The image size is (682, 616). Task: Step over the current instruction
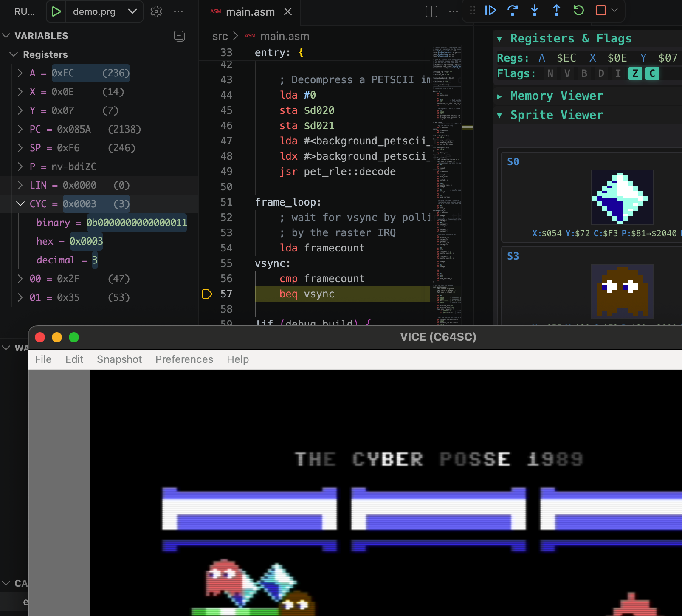[513, 10]
